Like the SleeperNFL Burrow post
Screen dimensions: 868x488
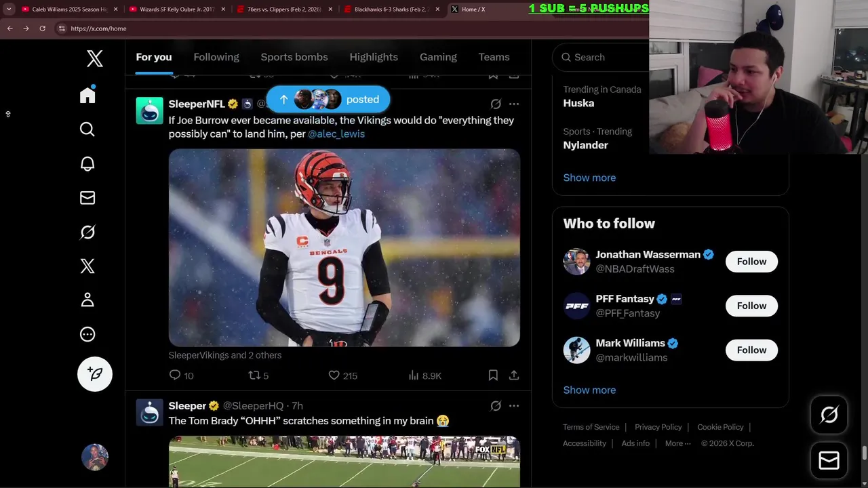(x=342, y=375)
